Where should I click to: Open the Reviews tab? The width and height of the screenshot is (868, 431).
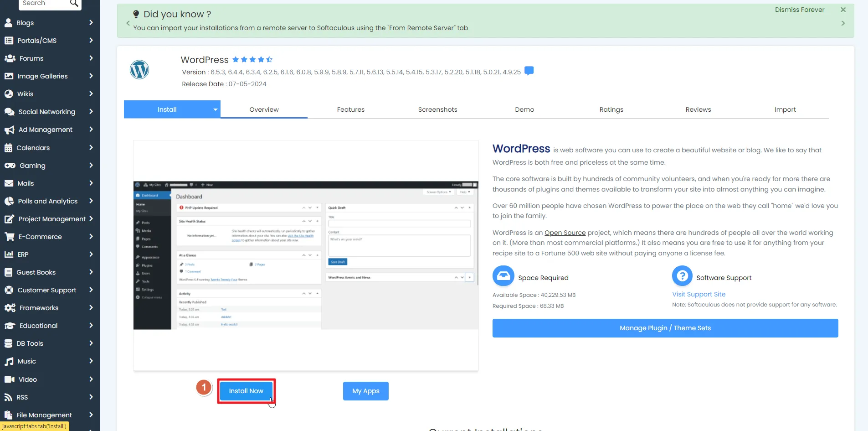pos(698,109)
